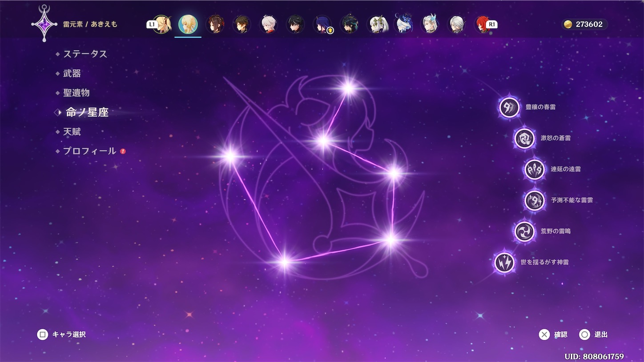Confirm with the 確認 button
The height and width of the screenshot is (362, 644).
[553, 334]
